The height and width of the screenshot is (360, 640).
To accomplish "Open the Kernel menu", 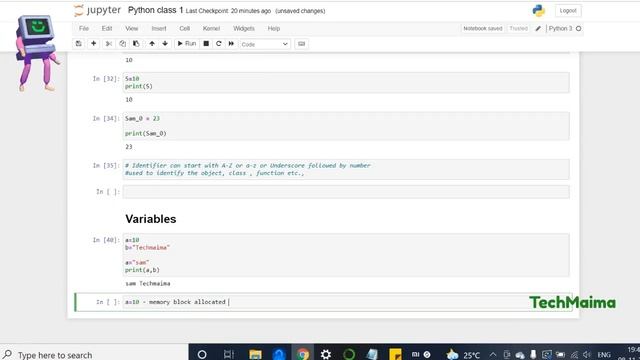I will coord(211,29).
